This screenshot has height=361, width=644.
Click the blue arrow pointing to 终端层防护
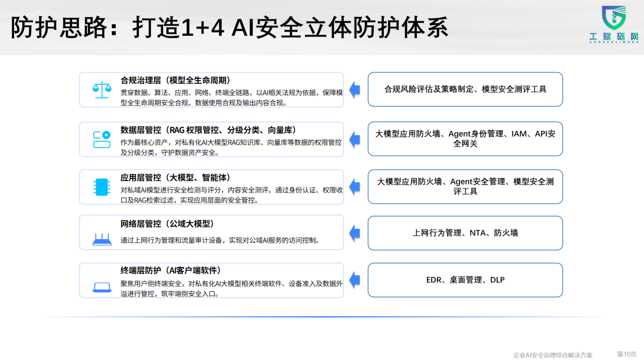[355, 280]
